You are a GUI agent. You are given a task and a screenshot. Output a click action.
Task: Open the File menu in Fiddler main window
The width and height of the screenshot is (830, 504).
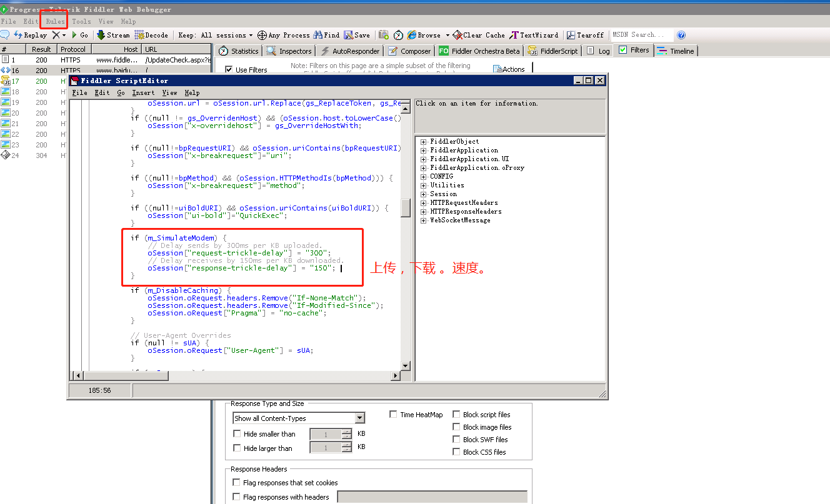click(x=8, y=22)
